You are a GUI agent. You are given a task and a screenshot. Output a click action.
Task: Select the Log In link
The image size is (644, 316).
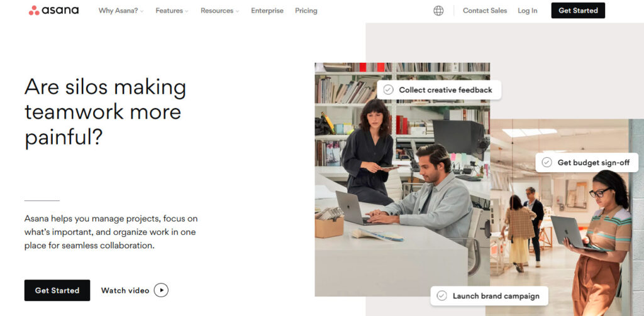point(528,11)
